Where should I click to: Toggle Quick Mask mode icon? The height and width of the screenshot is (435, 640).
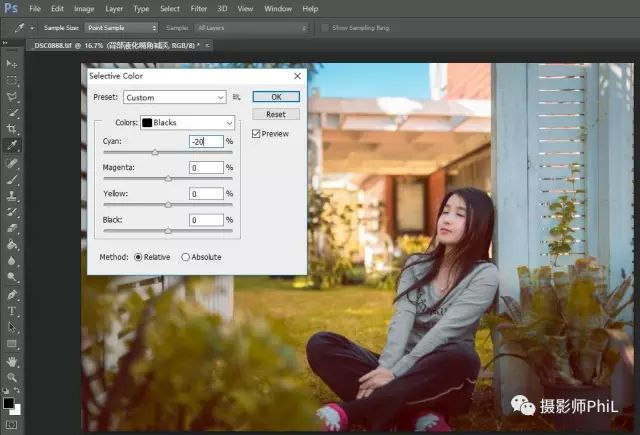[x=11, y=425]
